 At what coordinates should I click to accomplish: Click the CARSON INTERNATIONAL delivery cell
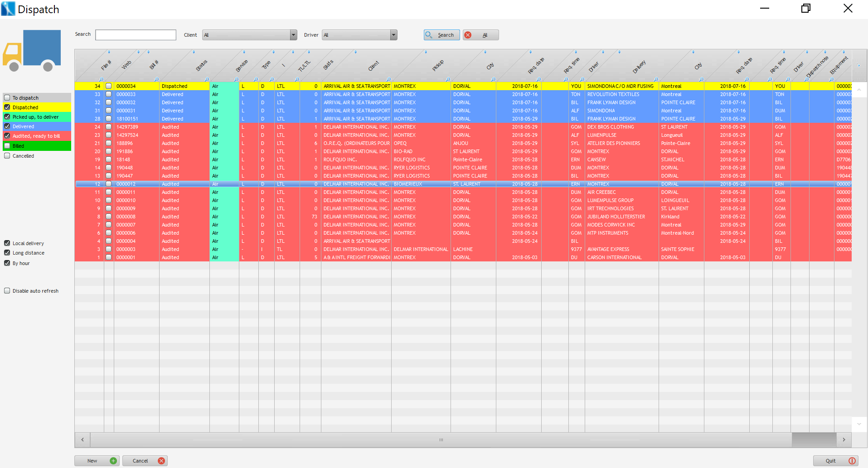(x=621, y=257)
